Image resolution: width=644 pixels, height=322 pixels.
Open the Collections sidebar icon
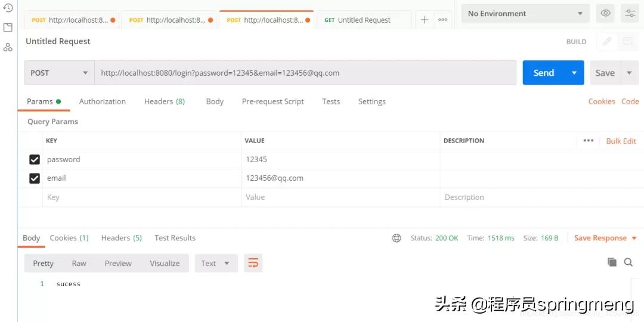(8, 27)
